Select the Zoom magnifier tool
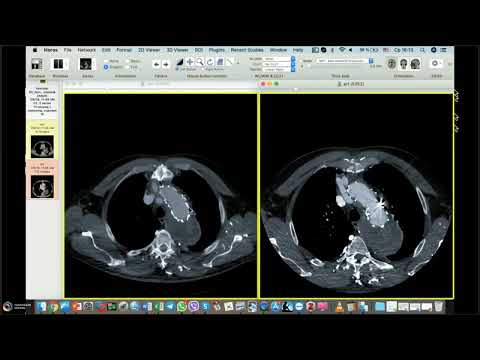The width and height of the screenshot is (480, 360). (x=200, y=62)
